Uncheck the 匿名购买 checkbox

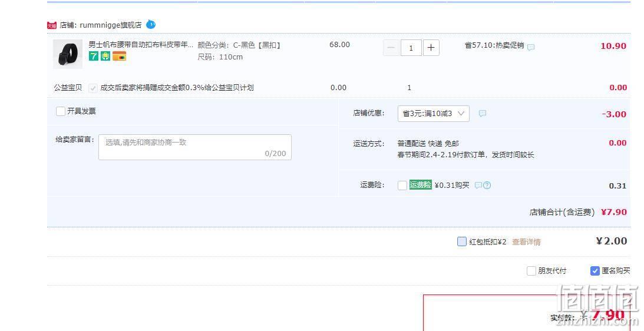click(595, 271)
